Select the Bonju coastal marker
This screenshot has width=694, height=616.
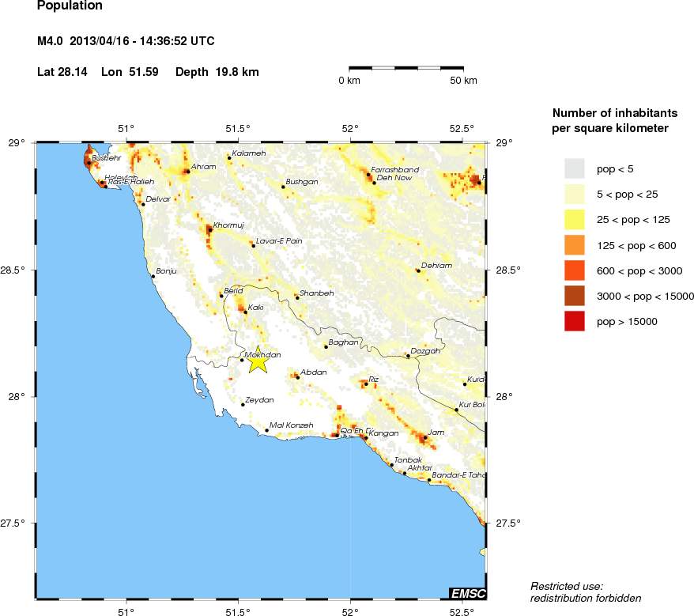point(153,277)
